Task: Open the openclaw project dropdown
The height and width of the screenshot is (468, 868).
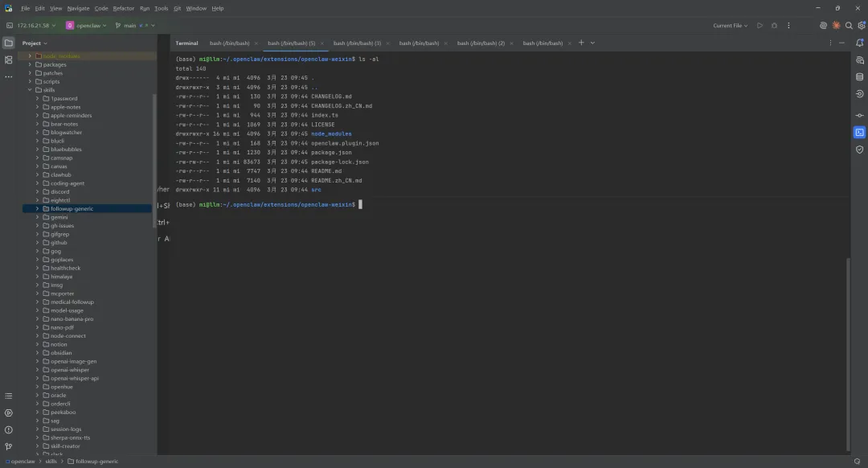Action: pyautogui.click(x=86, y=26)
